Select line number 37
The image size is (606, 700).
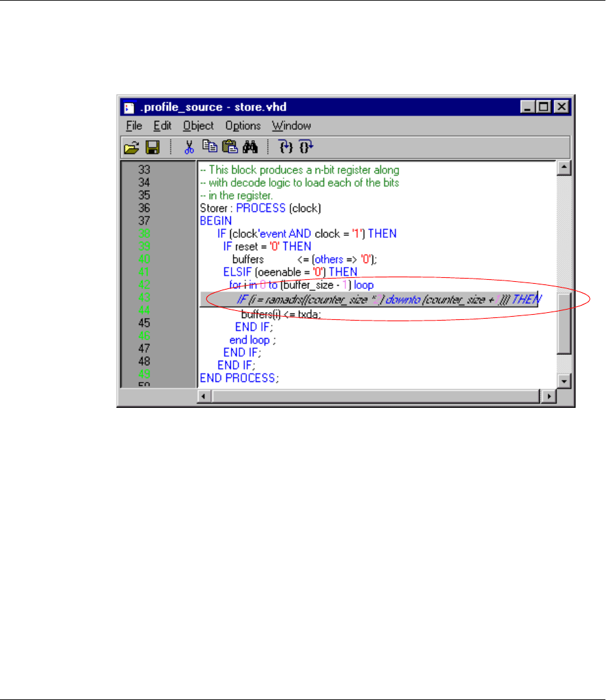point(144,221)
